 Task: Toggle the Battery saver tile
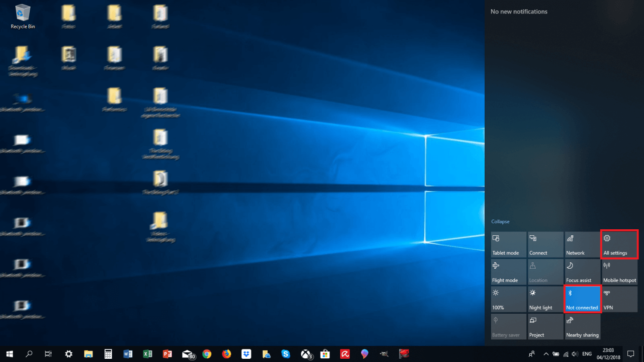click(509, 327)
